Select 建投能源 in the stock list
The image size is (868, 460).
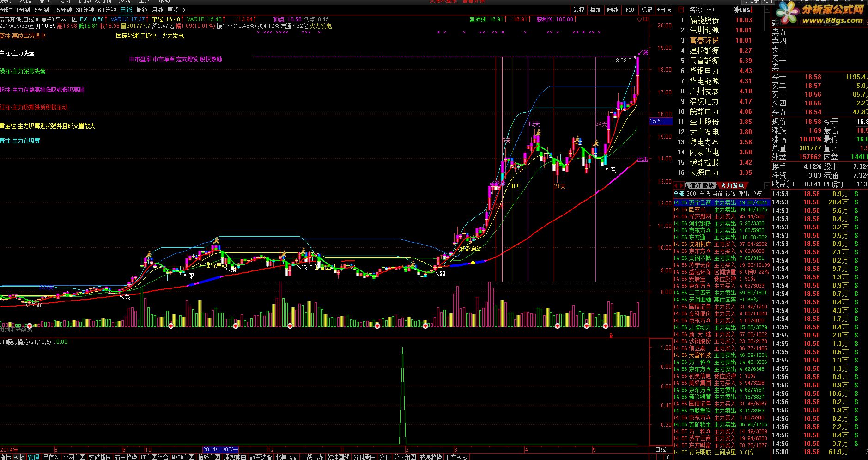(x=704, y=50)
